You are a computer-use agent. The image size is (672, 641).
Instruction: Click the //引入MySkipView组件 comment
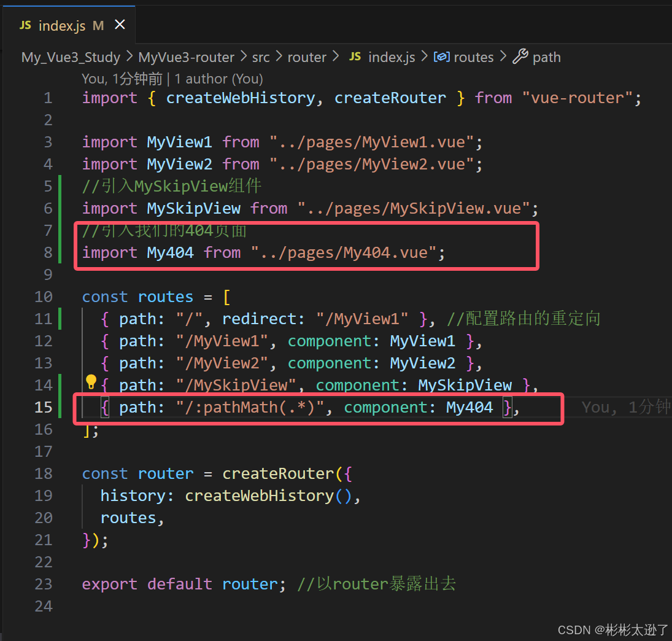coord(171,186)
